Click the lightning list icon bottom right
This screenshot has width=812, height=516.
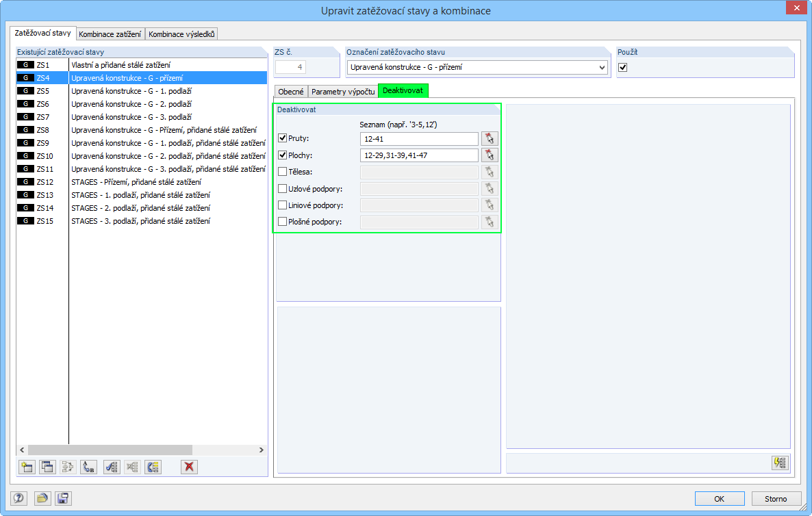(x=779, y=462)
